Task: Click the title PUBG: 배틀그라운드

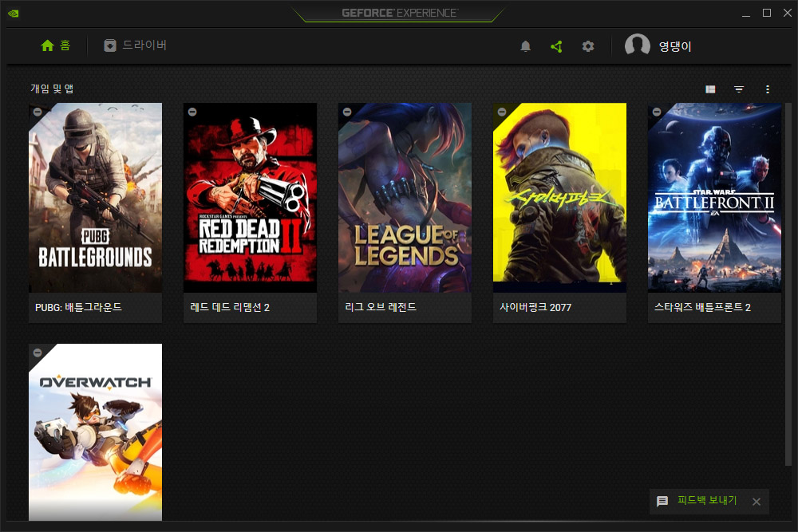Action: click(78, 307)
